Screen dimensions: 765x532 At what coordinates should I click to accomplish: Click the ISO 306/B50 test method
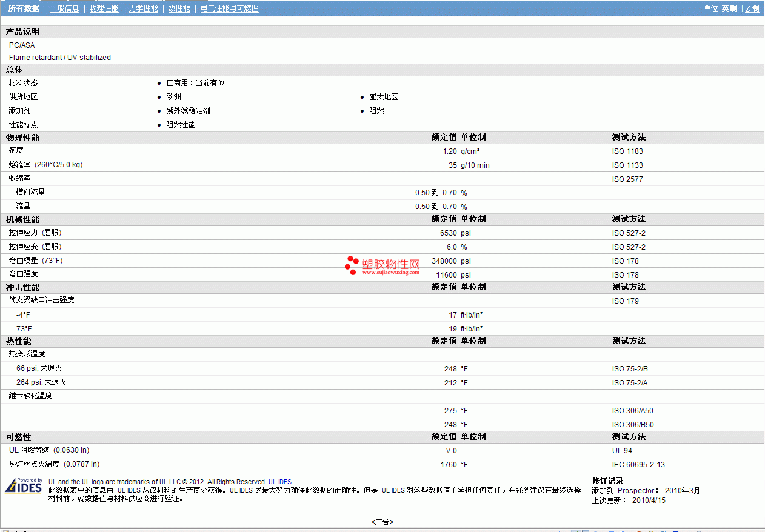point(633,425)
